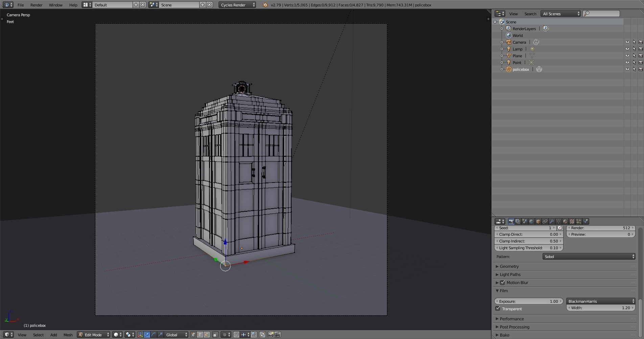This screenshot has width=644, height=339.
Task: Click the filter Width value field
Action: point(601,308)
